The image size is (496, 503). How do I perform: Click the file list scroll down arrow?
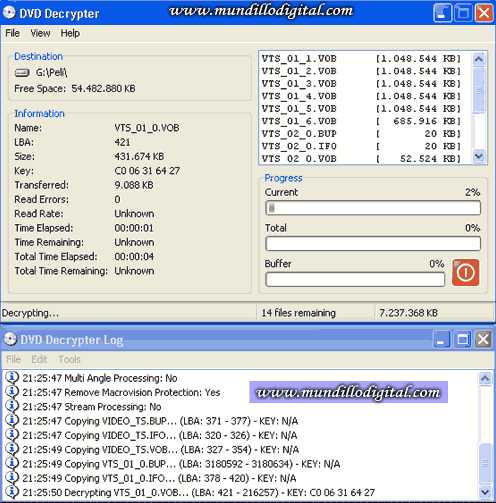pyautogui.click(x=479, y=156)
